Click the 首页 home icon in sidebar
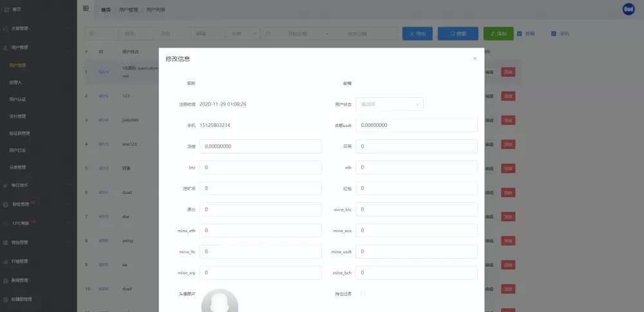Viewport: 644px width, 312px height. tap(7, 10)
